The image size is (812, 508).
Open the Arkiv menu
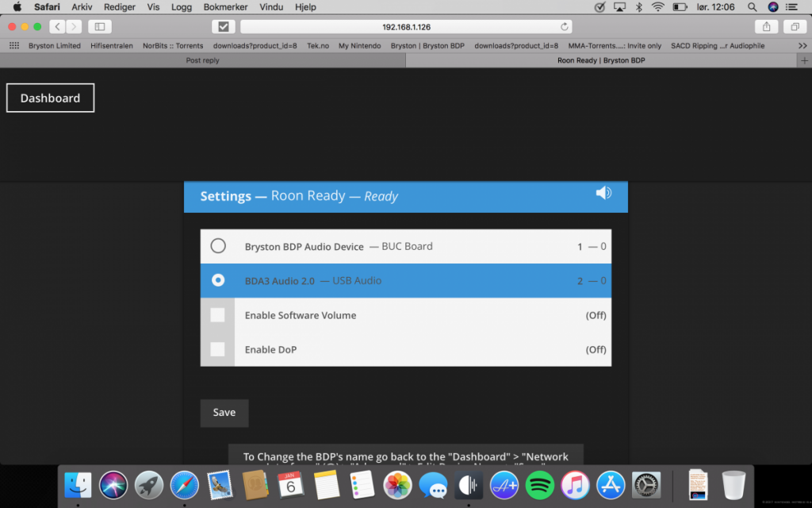[x=82, y=7]
